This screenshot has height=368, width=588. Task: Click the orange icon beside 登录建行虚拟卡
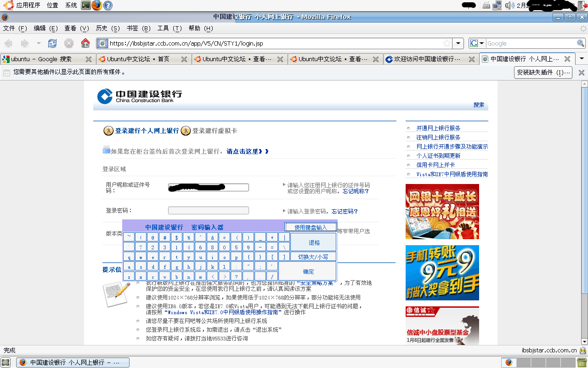tap(186, 131)
